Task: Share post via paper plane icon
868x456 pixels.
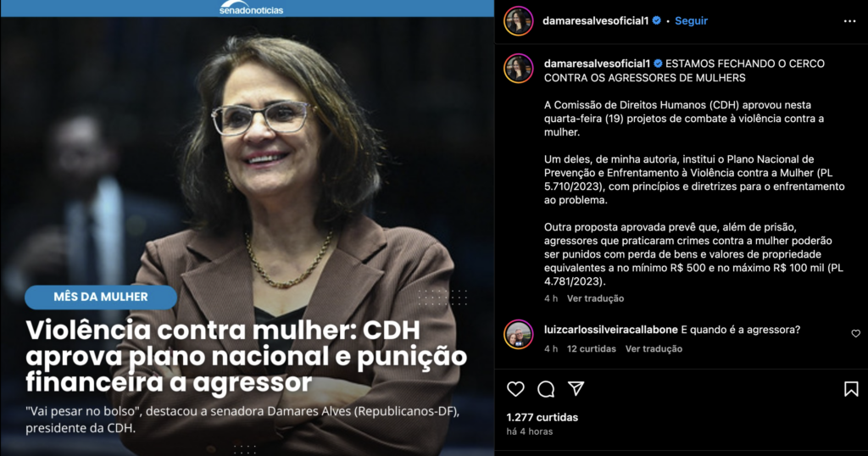Action: coord(576,388)
